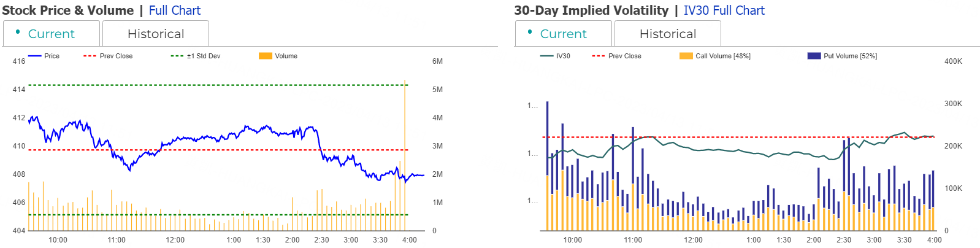Select the Current tab for Implied Volatility
Image resolution: width=980 pixels, height=248 pixels.
563,34
